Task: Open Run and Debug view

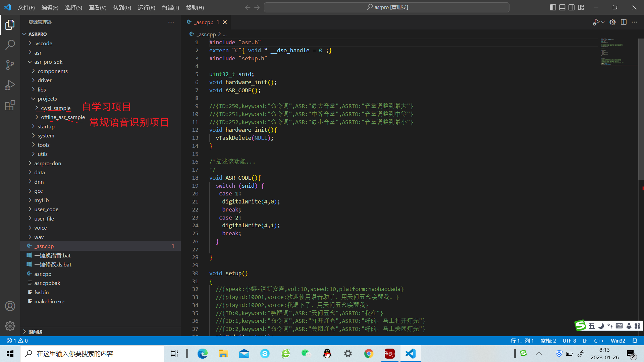Action: (10, 85)
